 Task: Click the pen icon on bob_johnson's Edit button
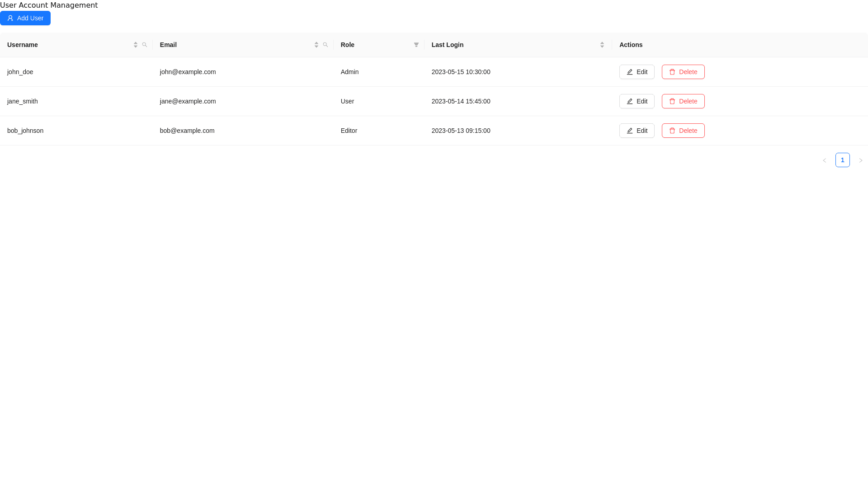tap(630, 131)
